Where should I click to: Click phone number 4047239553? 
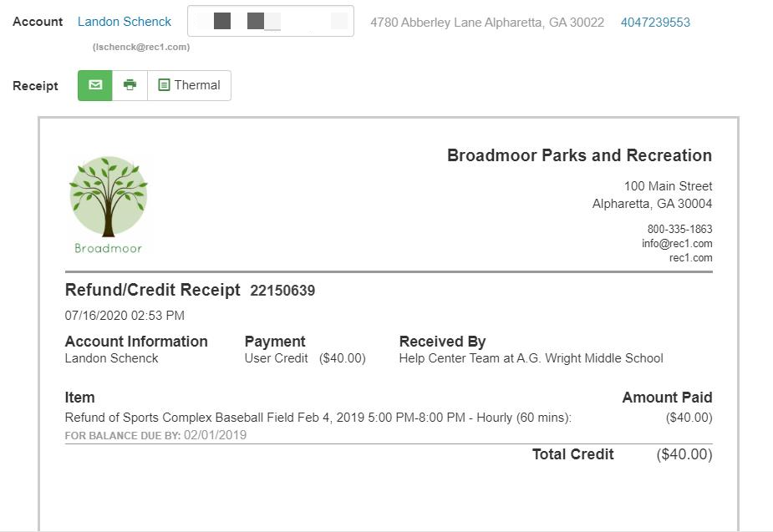point(655,23)
